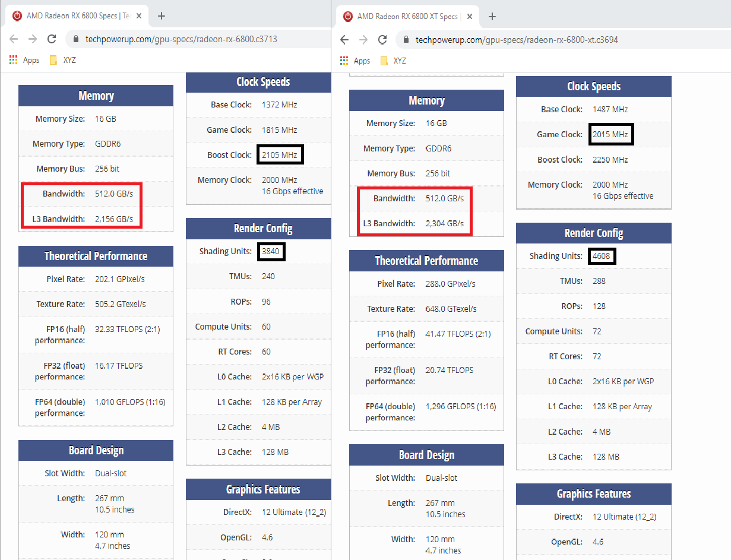
Task: Close the AMD Radeon RX 6800 XT Specs tab
Action: click(x=470, y=16)
